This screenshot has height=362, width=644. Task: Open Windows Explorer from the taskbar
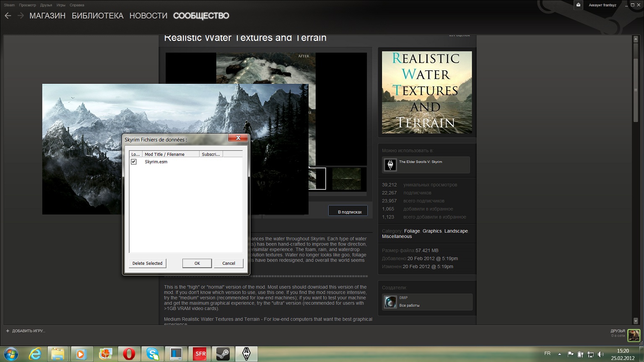click(58, 354)
